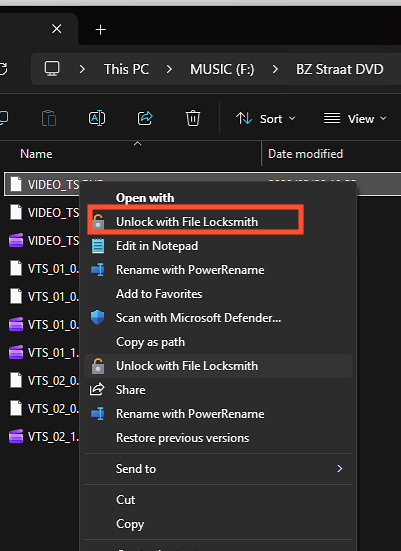Image resolution: width=401 pixels, height=551 pixels.
Task: Select the VIDEO_TS video file with purple icon
Action: [x=45, y=241]
